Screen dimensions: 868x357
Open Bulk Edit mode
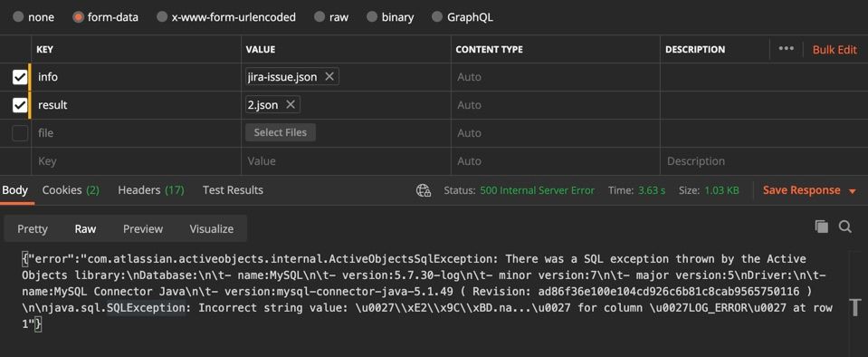point(835,49)
